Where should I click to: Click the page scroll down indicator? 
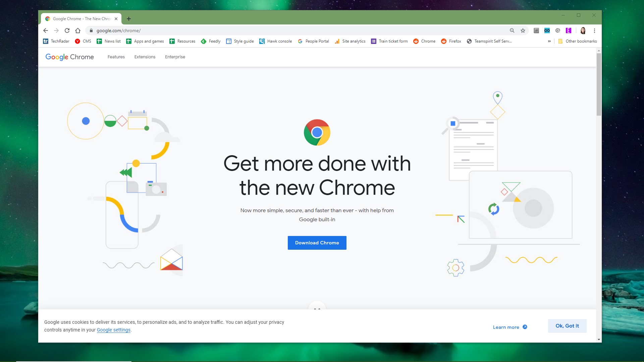point(317,308)
